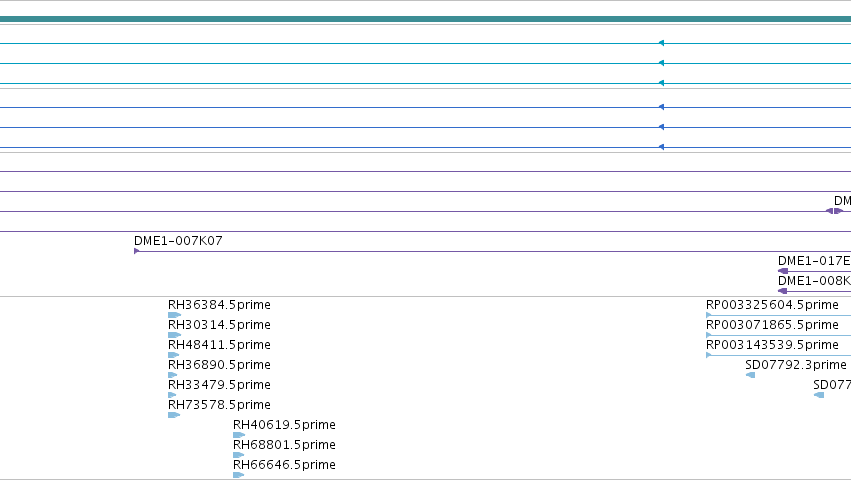Click the RP003325604.5prime label
The height and width of the screenshot is (480, 851).
coord(772,305)
